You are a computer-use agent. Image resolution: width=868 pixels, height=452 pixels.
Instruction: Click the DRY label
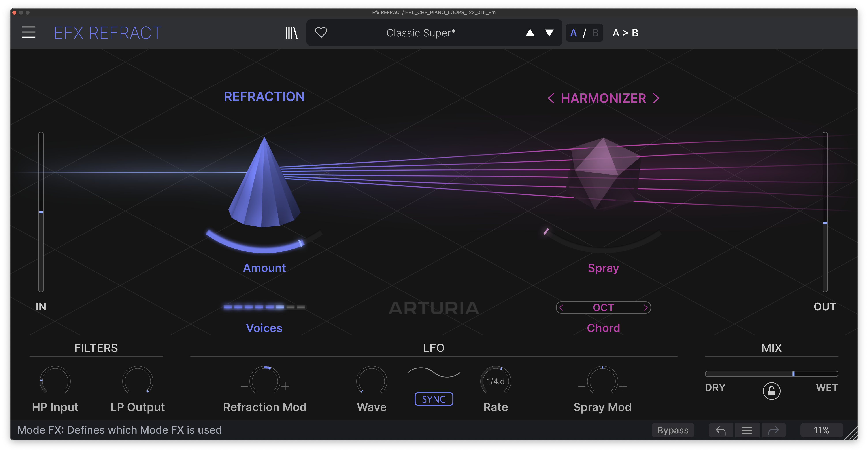[715, 387]
